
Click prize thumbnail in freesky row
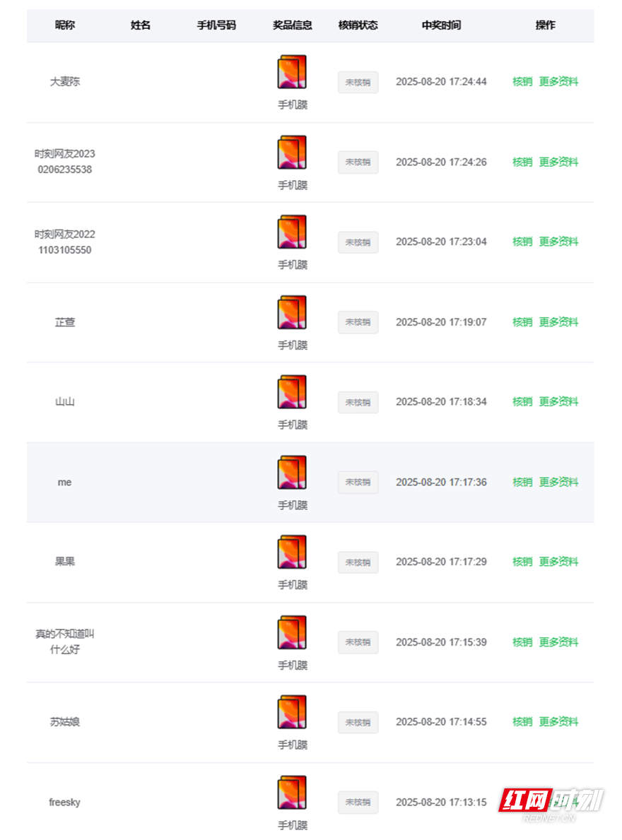click(x=292, y=793)
